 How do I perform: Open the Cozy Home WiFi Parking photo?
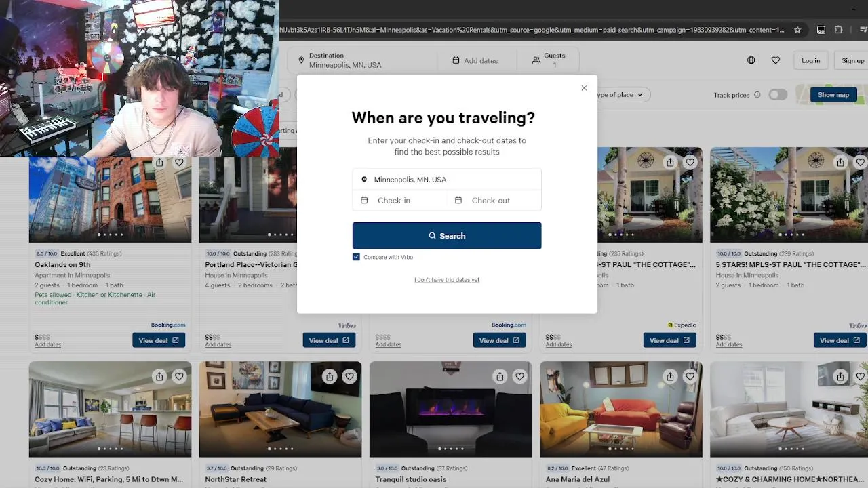[110, 409]
